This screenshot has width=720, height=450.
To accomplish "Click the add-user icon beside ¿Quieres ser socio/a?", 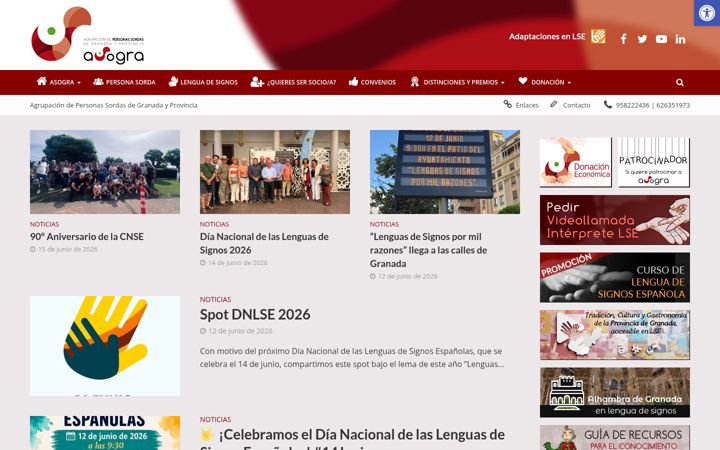I will point(257,82).
